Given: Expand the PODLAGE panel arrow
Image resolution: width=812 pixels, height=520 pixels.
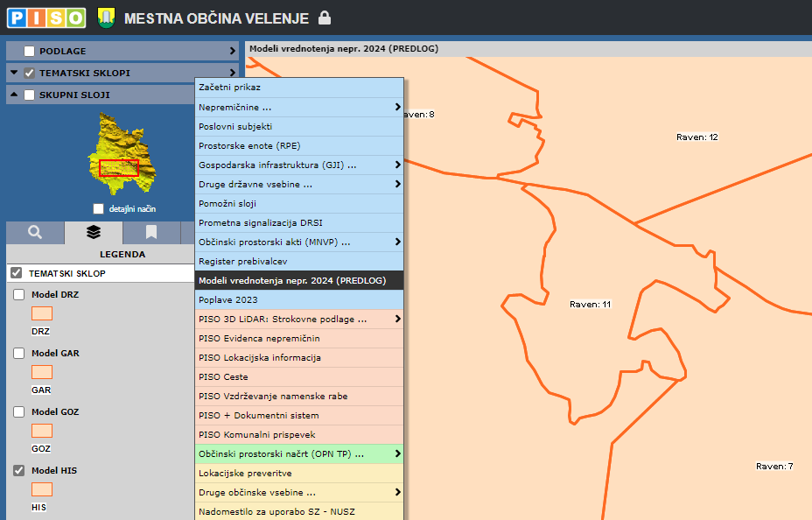Looking at the screenshot, I should pos(233,51).
